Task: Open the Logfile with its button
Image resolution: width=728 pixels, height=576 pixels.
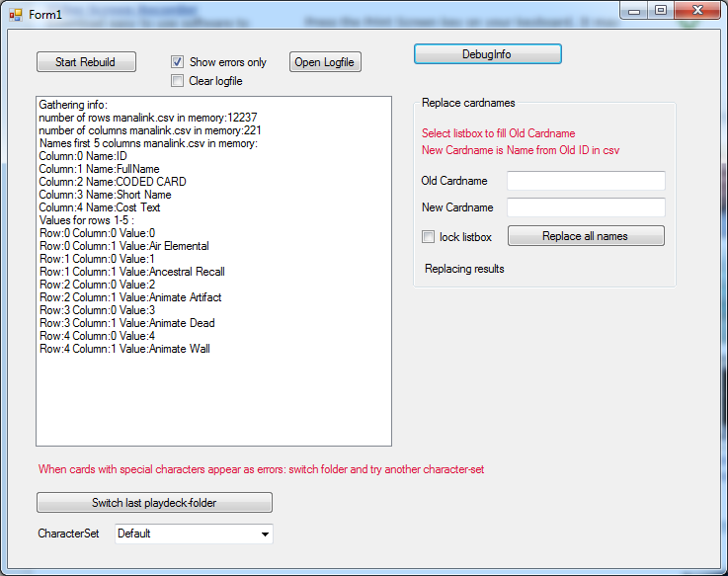Action: [326, 62]
